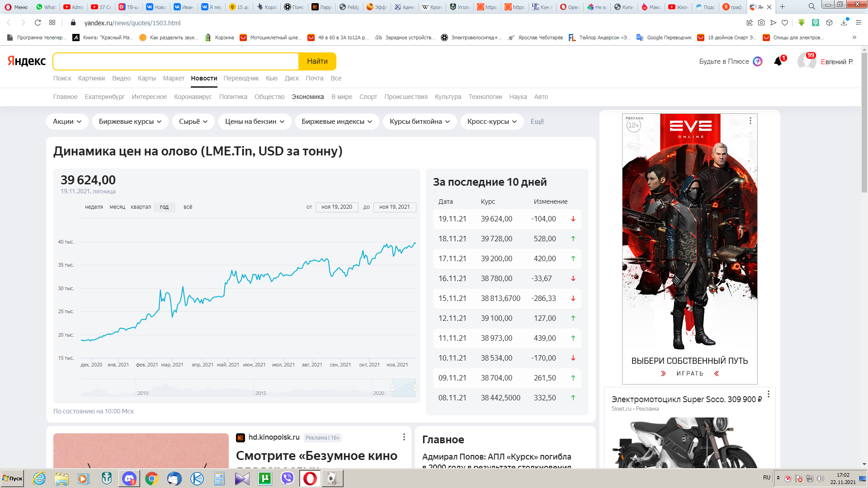The width and height of the screenshot is (868, 488).
Task: Open the 'Технологии' news section
Action: tap(485, 97)
